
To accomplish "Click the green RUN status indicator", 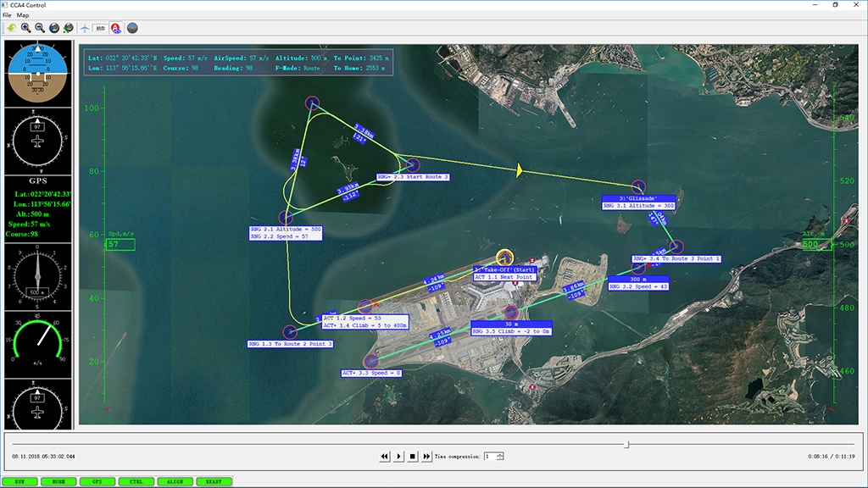I will tap(19, 481).
